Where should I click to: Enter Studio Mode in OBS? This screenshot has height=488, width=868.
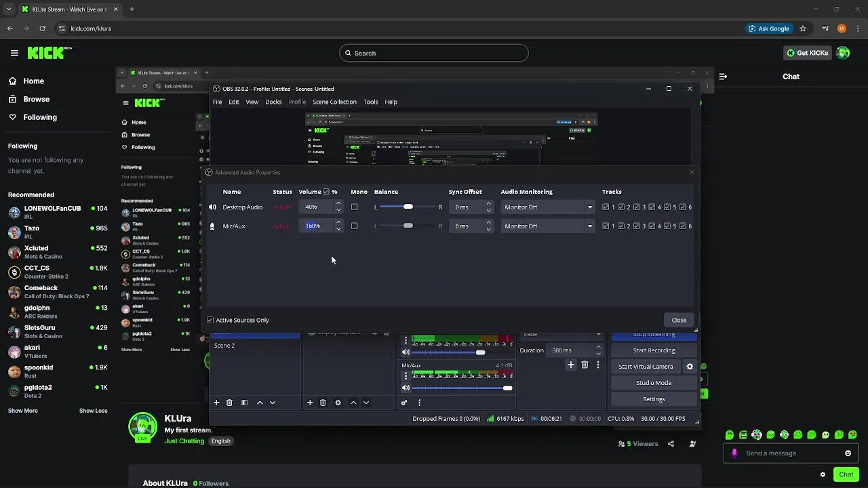654,383
